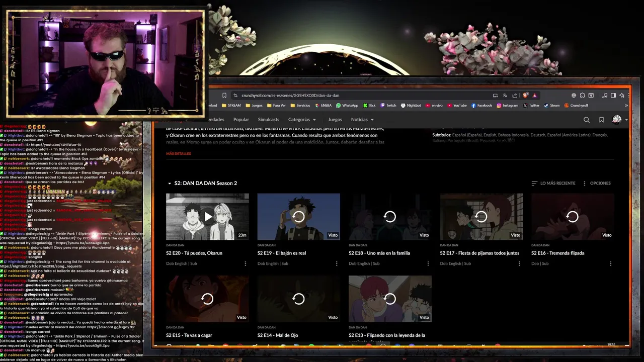Image resolution: width=644 pixels, height=362 pixels.
Task: Open the Servicios bookmarks folder
Action: (300, 106)
